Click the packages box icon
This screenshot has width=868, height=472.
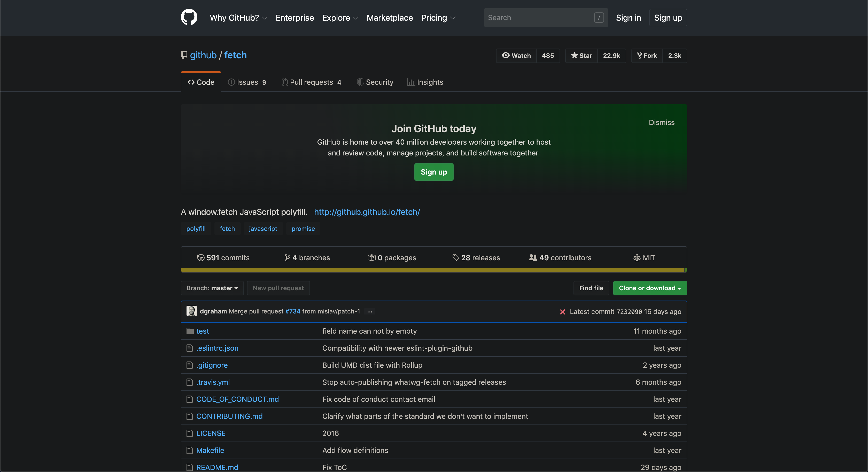point(371,258)
